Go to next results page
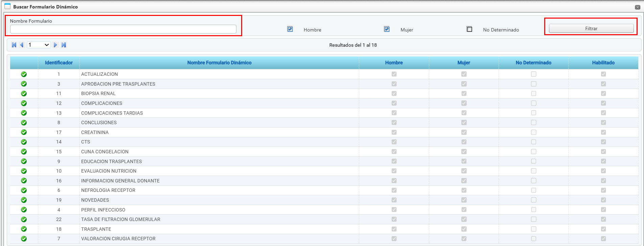644x246 pixels. (x=55, y=45)
